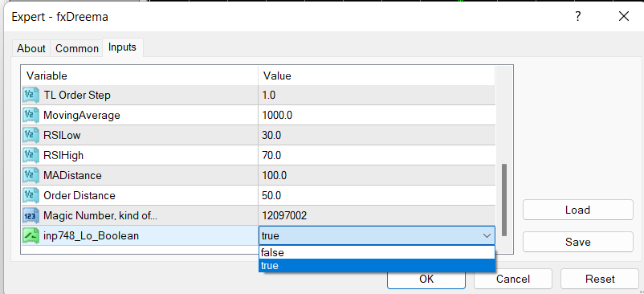Viewport: 644px width, 294px height.
Task: Click the Order Distance variable icon
Action: pyautogui.click(x=31, y=195)
